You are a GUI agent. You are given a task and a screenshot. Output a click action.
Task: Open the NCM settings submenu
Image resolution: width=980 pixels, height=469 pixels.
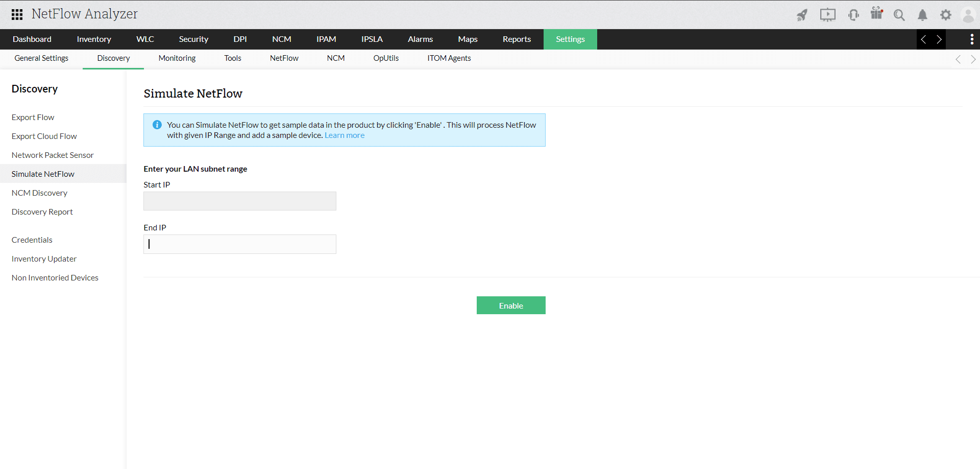click(336, 58)
